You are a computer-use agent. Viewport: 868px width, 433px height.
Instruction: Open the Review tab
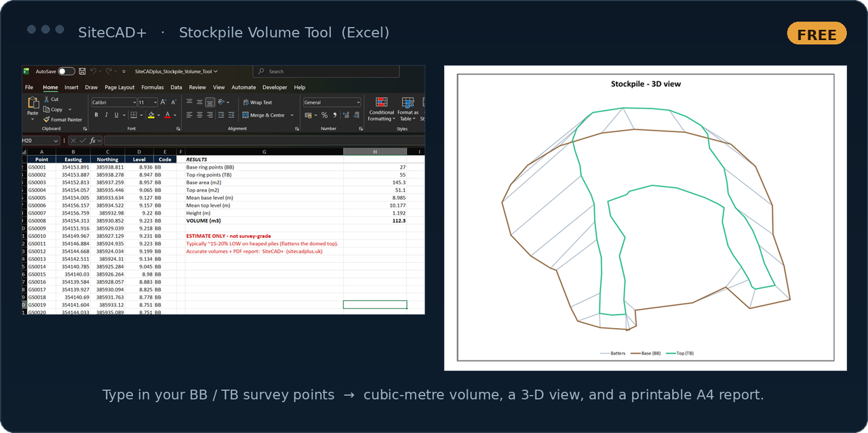point(197,87)
